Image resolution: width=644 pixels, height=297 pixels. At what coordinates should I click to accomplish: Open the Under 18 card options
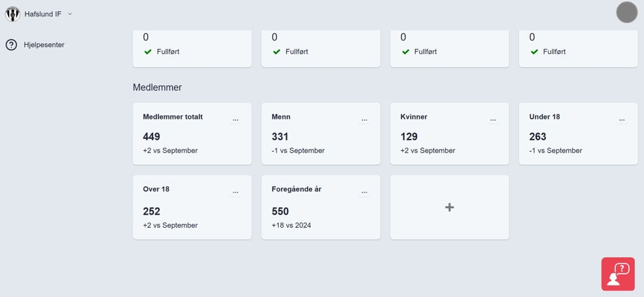coord(622,120)
